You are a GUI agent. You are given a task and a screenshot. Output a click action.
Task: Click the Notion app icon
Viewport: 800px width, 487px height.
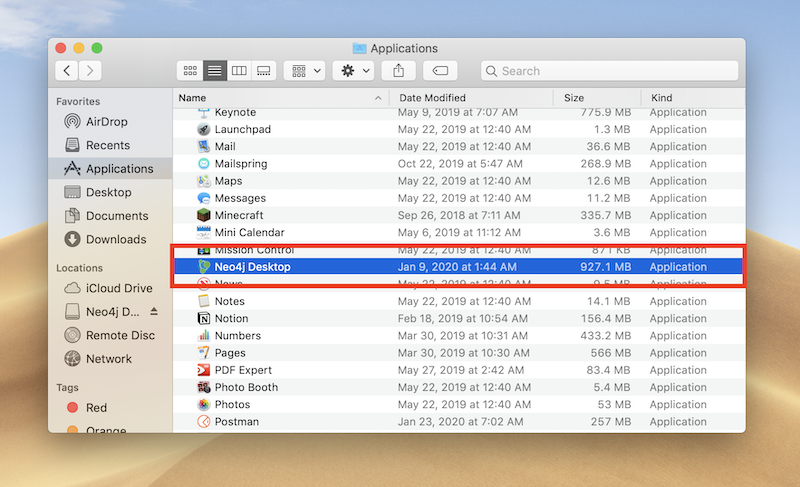click(x=204, y=318)
